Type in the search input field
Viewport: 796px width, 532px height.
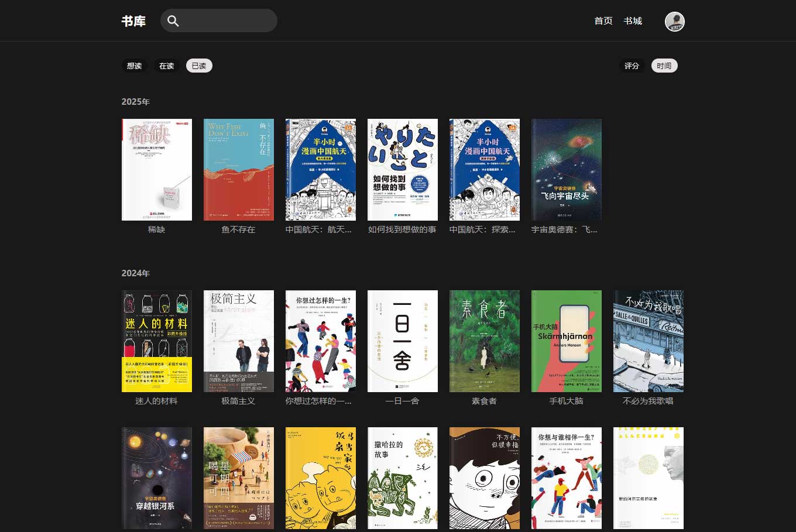coord(225,21)
